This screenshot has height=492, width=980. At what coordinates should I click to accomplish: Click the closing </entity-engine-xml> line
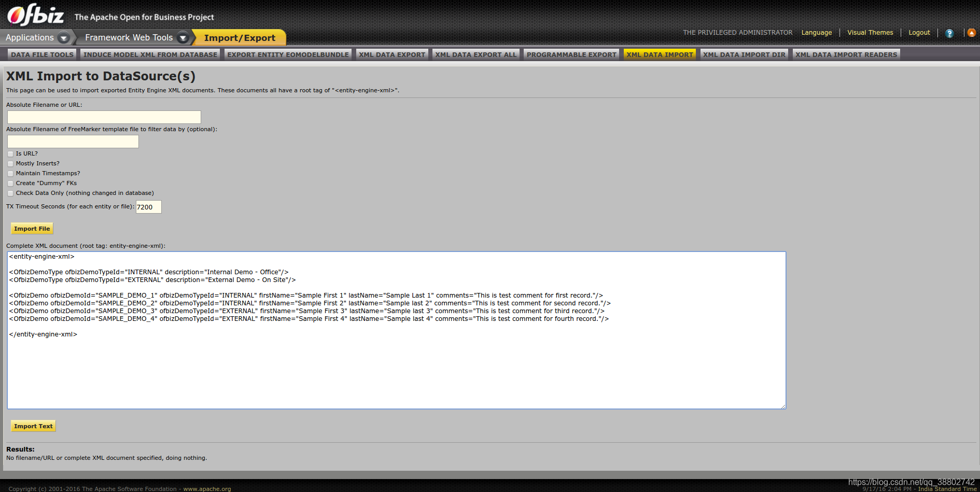[x=43, y=334]
